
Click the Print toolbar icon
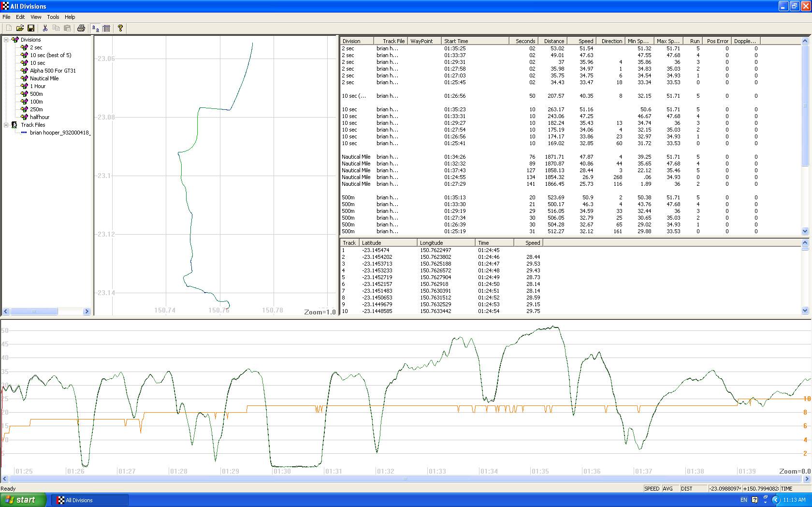pyautogui.click(x=81, y=29)
